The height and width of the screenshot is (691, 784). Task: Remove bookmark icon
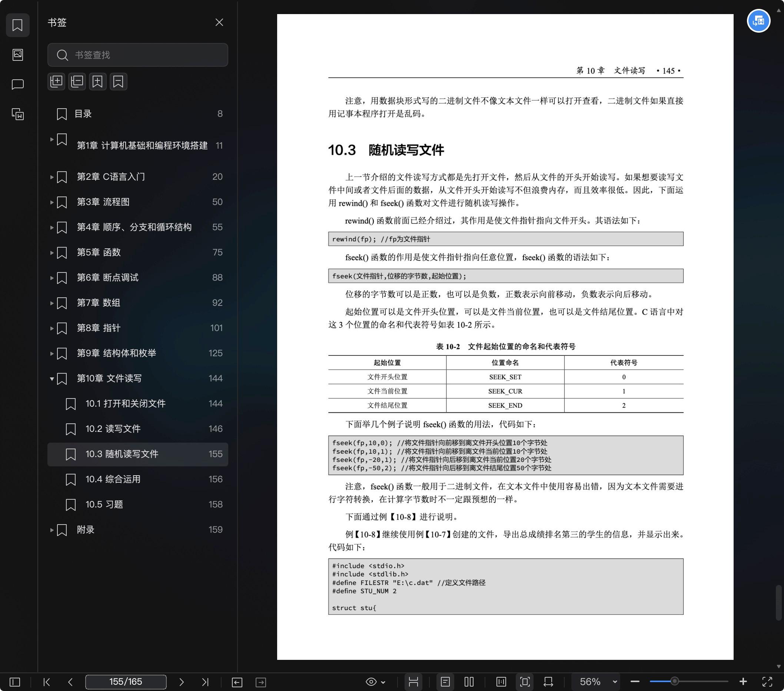(x=118, y=81)
